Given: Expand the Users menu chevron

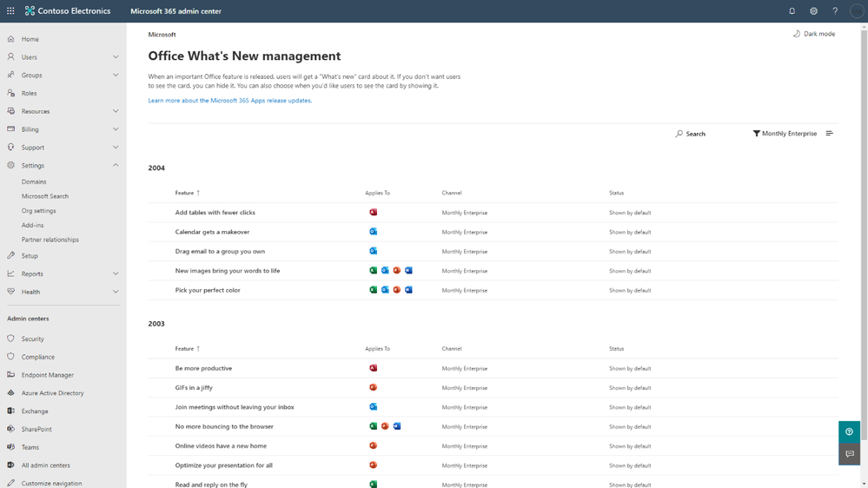Looking at the screenshot, I should 116,57.
